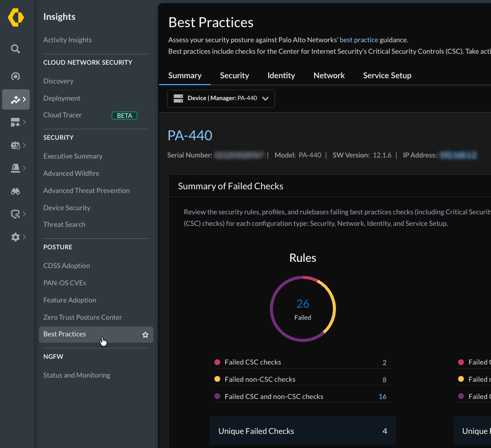Open the alert siren icon in rail

point(15,168)
